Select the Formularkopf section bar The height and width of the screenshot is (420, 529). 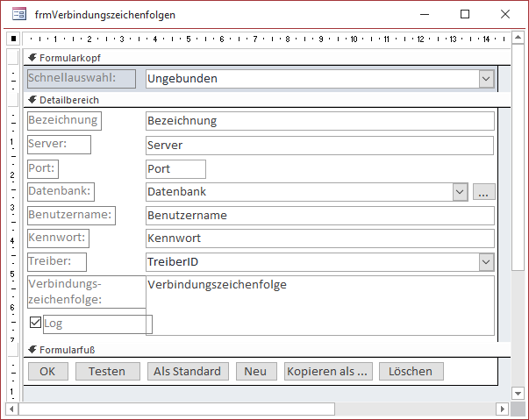click(267, 58)
